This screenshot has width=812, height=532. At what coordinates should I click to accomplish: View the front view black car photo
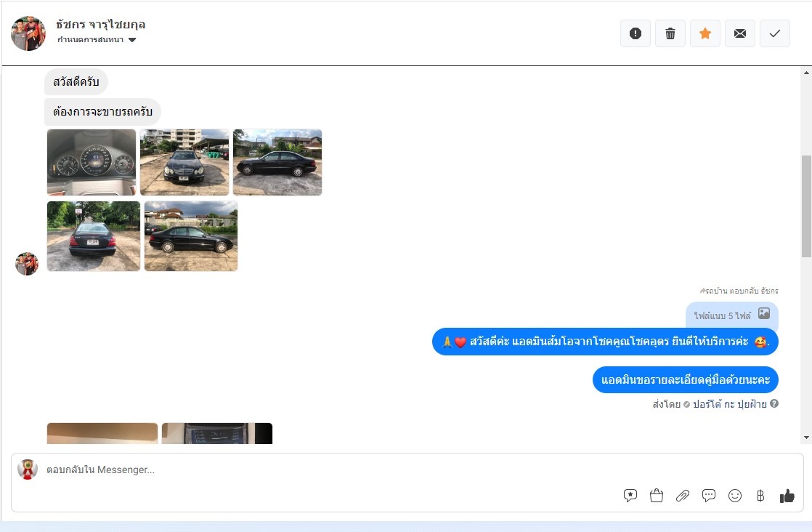pos(184,162)
